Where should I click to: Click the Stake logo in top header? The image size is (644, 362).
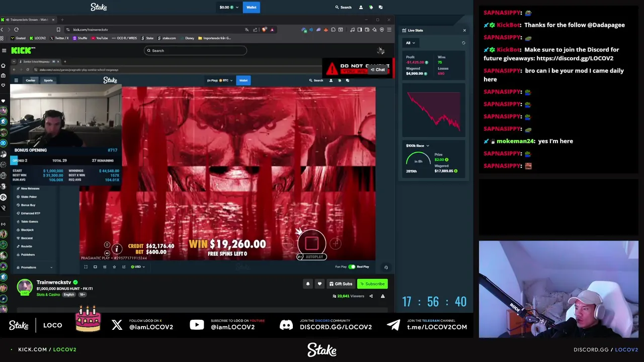pos(99,7)
